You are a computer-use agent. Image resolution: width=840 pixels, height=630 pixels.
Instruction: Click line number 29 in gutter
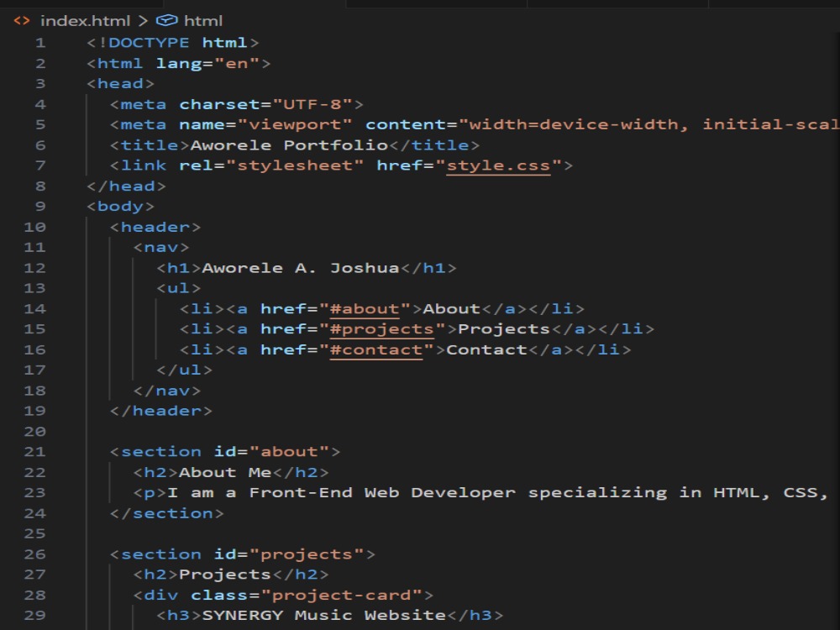tap(34, 616)
